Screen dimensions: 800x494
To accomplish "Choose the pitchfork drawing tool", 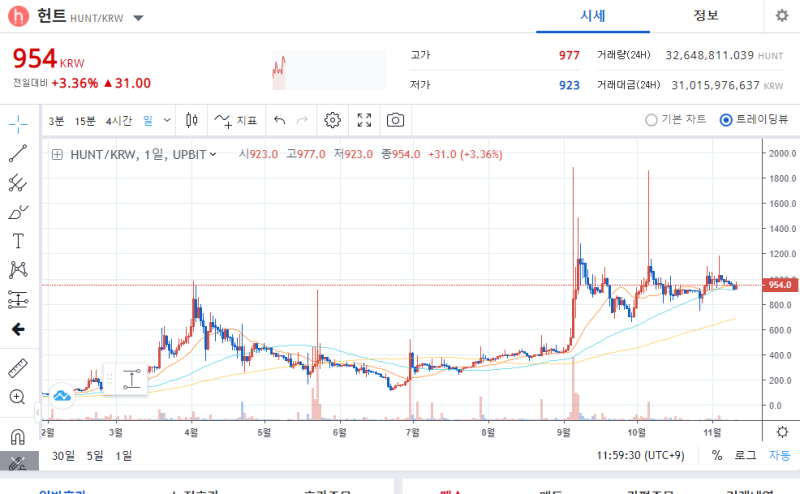I will pos(18,183).
